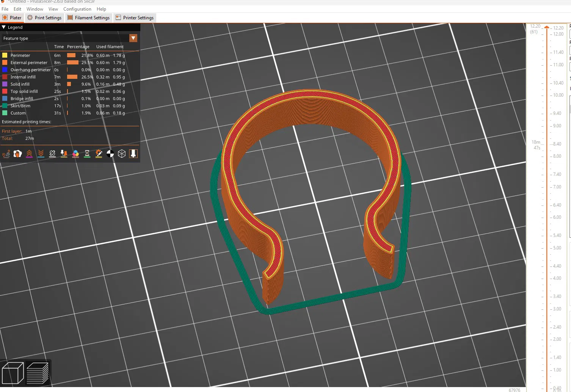This screenshot has width=571, height=392.
Task: Toggle Travel moves visibility icon
Action: [x=6, y=154]
